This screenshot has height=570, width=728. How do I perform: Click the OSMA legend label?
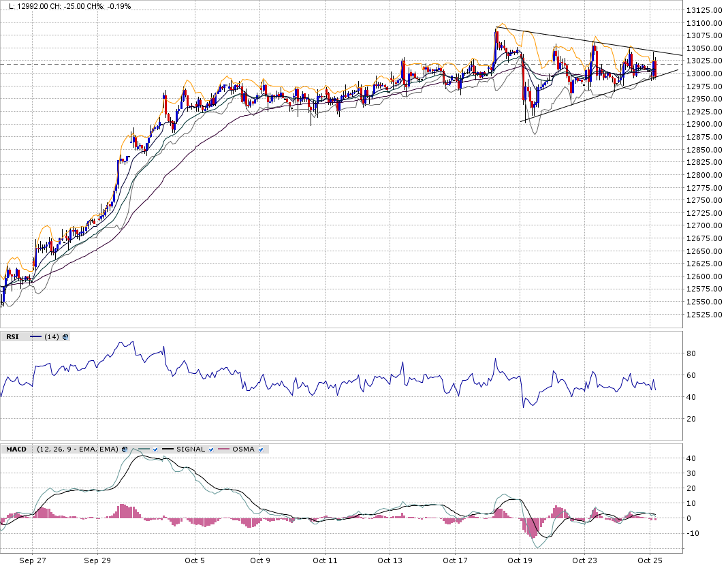243,449
